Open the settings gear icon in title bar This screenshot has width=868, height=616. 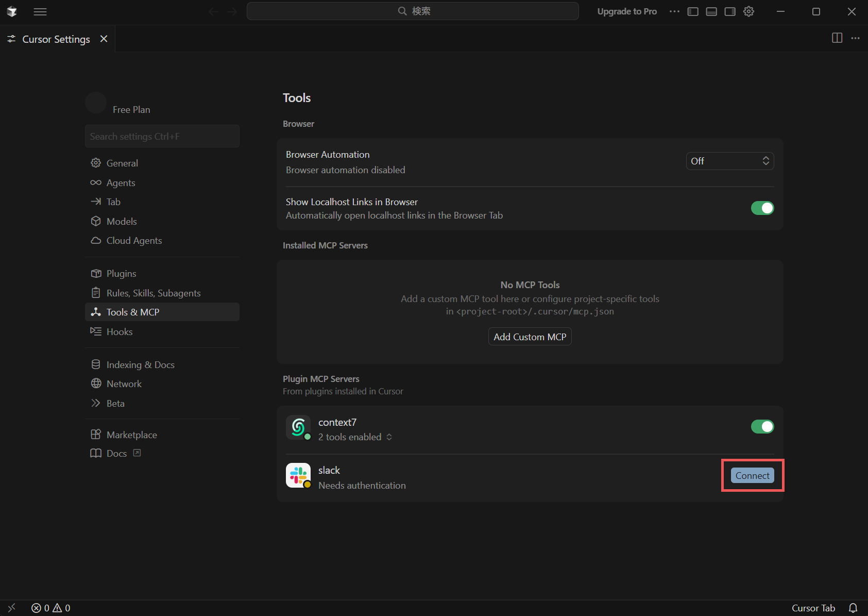tap(748, 11)
